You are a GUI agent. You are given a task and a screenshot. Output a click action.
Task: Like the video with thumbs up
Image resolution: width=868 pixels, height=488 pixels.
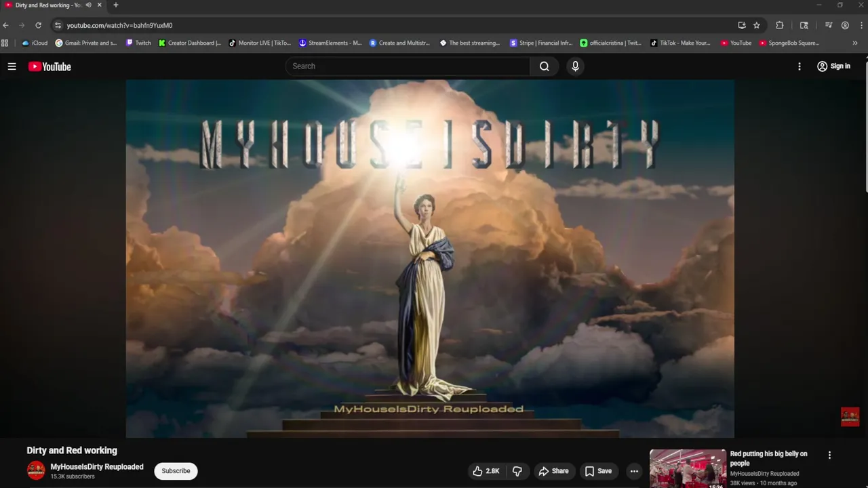(x=486, y=471)
